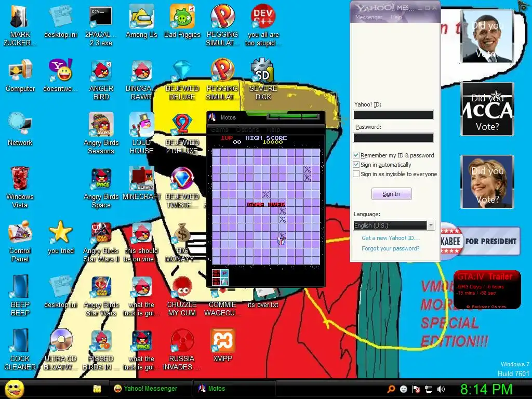This screenshot has width=532, height=399.
Task: Select the RUSSIA INVADES radiation icon
Action: click(x=181, y=350)
